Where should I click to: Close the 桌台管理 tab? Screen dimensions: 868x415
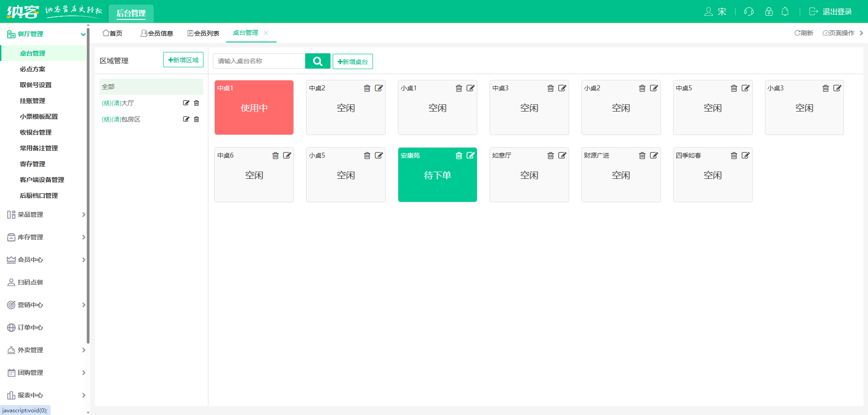(x=266, y=33)
